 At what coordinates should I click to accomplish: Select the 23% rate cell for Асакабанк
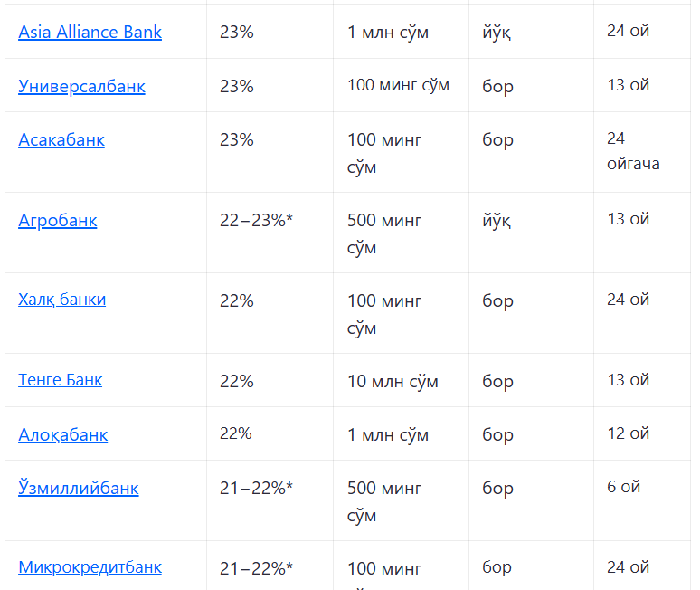[x=237, y=139]
